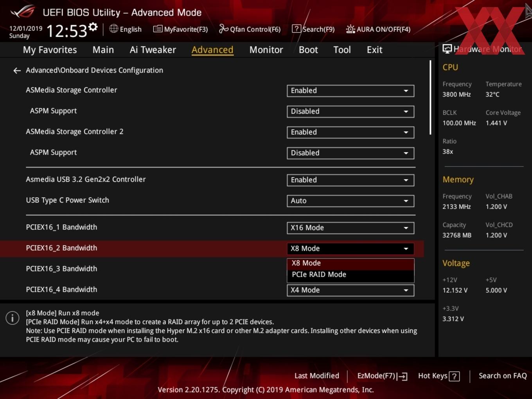Viewport: 532px width, 399px height.
Task: Click the English language globe icon
Action: [x=113, y=29]
